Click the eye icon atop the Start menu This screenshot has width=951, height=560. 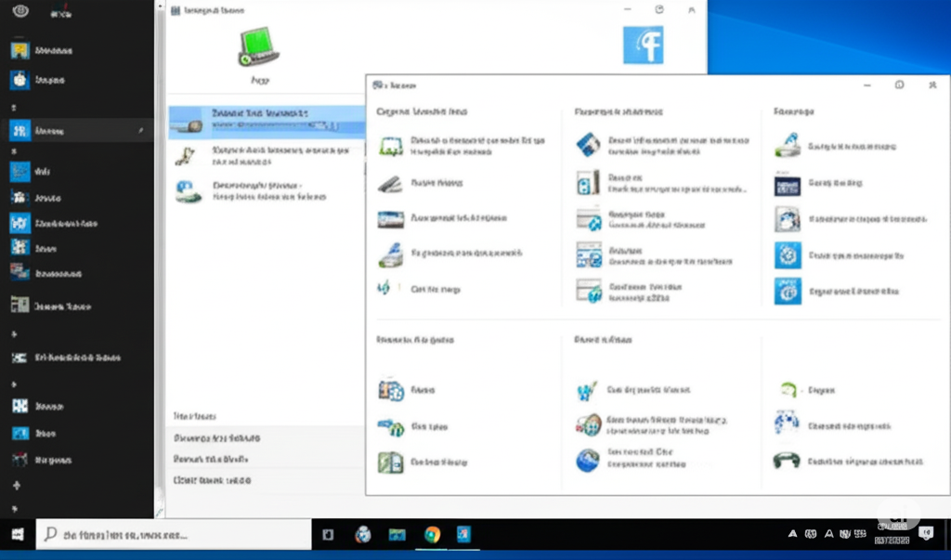pyautogui.click(x=20, y=11)
